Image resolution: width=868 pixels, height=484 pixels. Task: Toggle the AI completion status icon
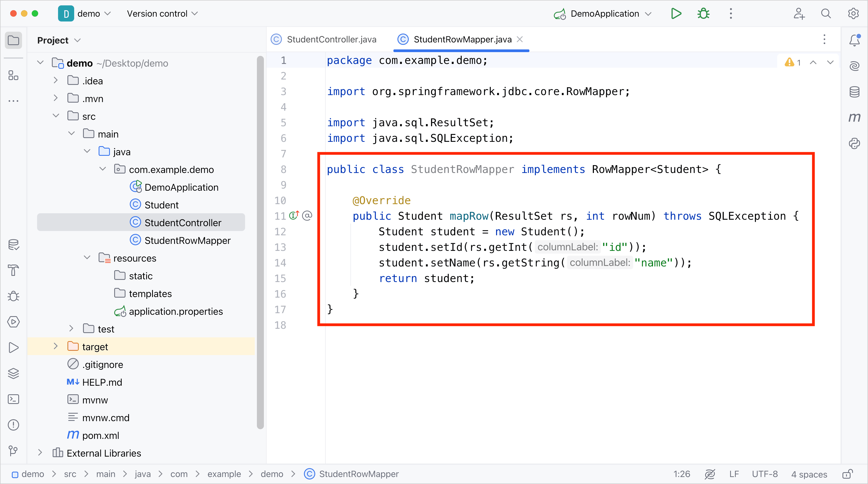710,474
